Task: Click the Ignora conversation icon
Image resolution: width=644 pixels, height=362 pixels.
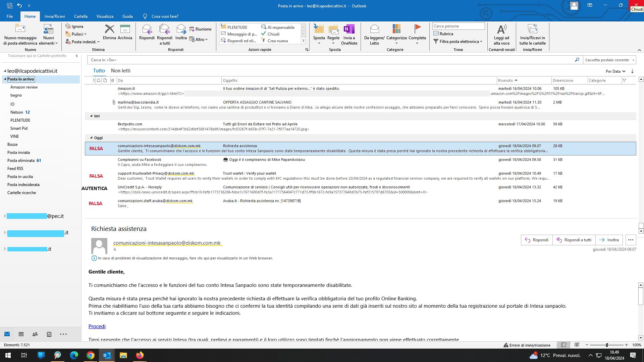Action: tap(68, 26)
